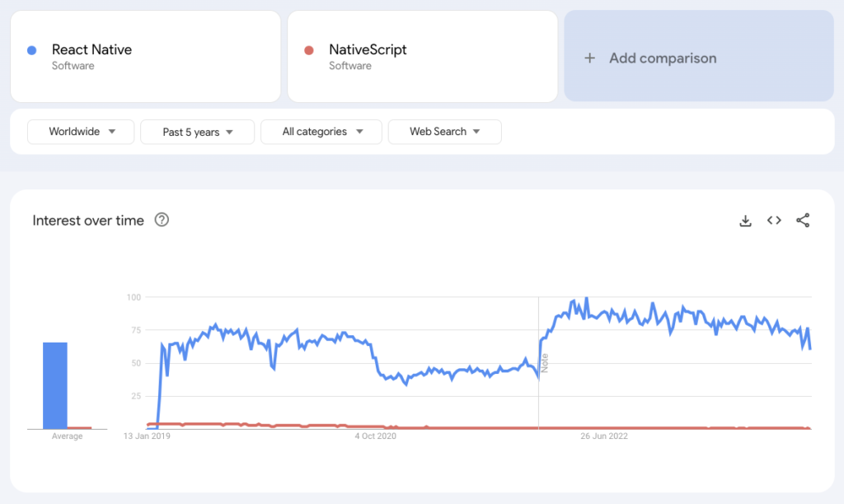Click the 100 y-axis value
Screen dimensions: 844x504
(x=134, y=297)
